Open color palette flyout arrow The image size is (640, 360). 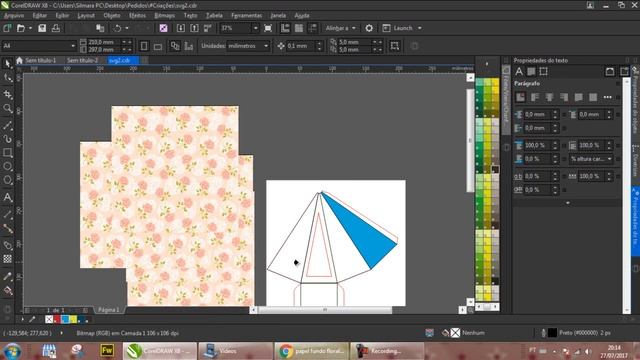coord(487,64)
